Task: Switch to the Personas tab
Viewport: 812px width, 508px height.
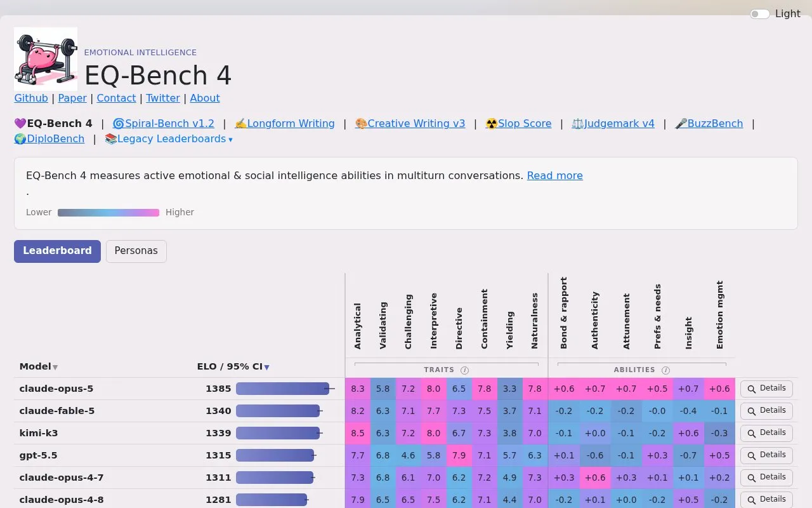Action: tap(136, 251)
